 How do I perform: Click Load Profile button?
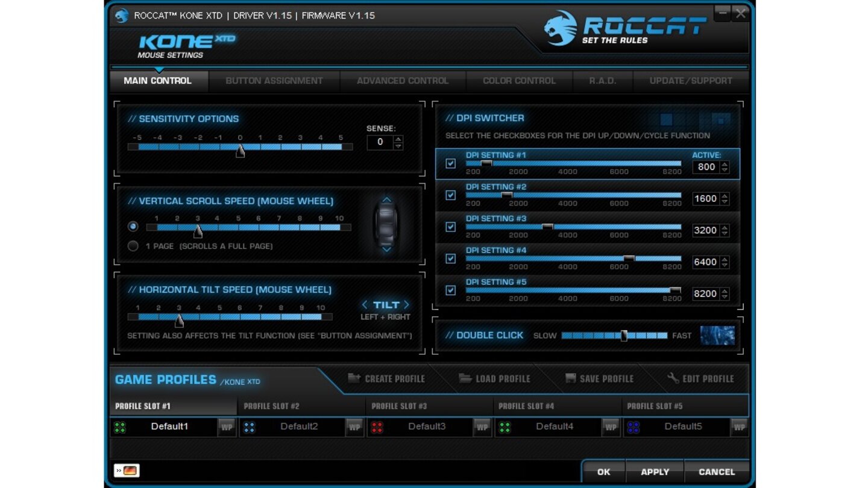[x=494, y=378]
